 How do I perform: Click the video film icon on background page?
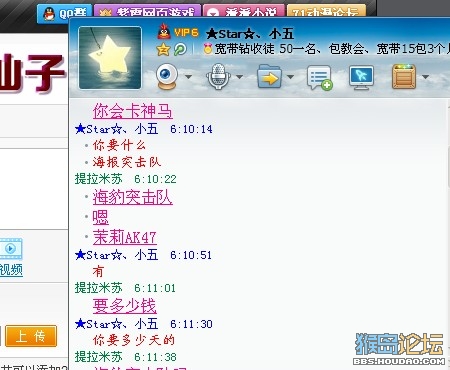[11, 249]
